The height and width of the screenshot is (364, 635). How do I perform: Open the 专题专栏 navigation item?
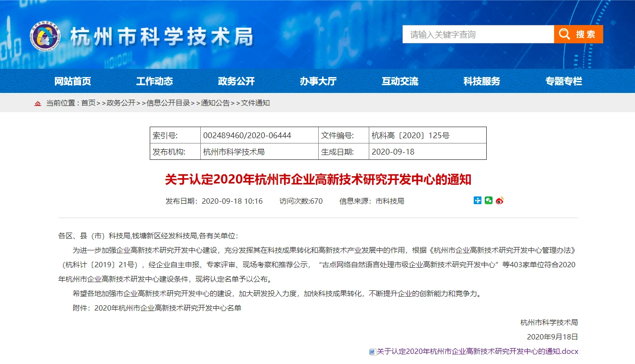(x=564, y=81)
